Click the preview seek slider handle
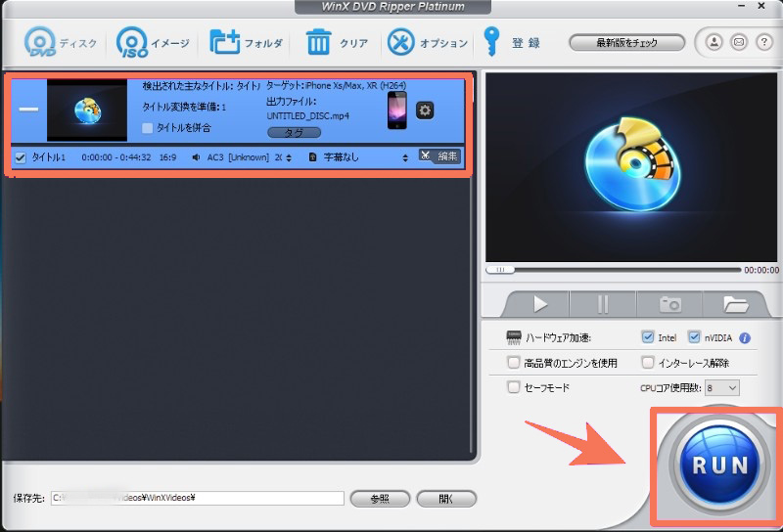This screenshot has height=532, width=783. point(500,270)
